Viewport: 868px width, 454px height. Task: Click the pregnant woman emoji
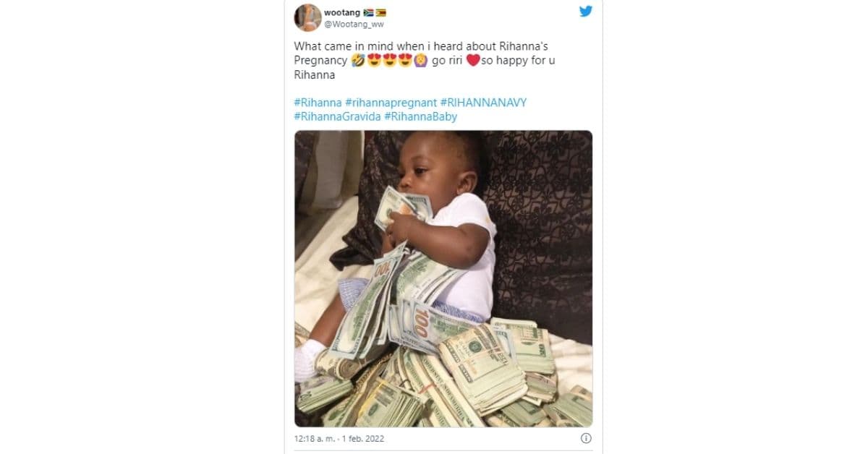(420, 61)
